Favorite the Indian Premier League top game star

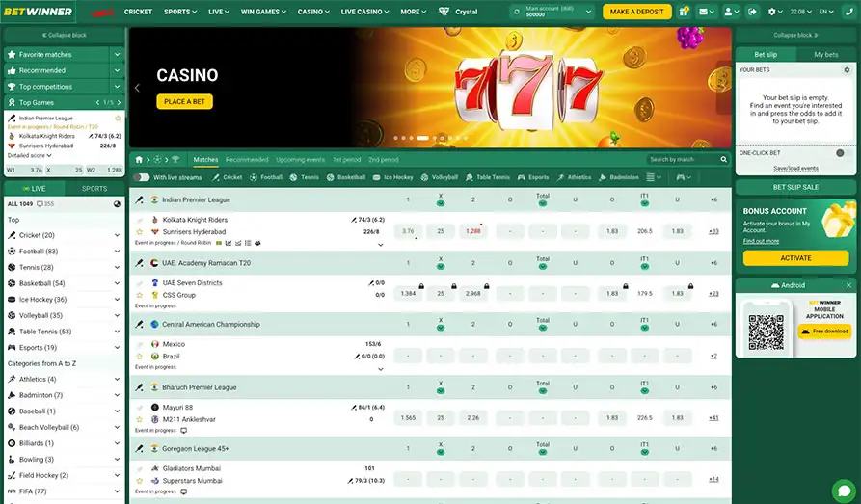coord(118,118)
